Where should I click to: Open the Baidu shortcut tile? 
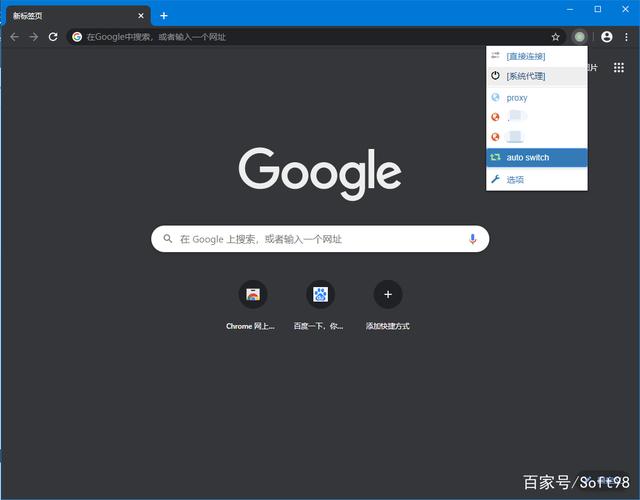coord(320,294)
